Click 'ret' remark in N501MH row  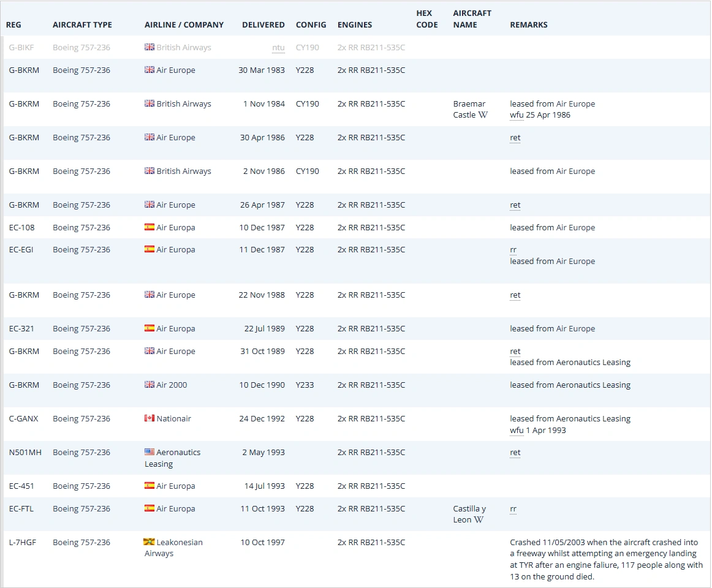515,452
